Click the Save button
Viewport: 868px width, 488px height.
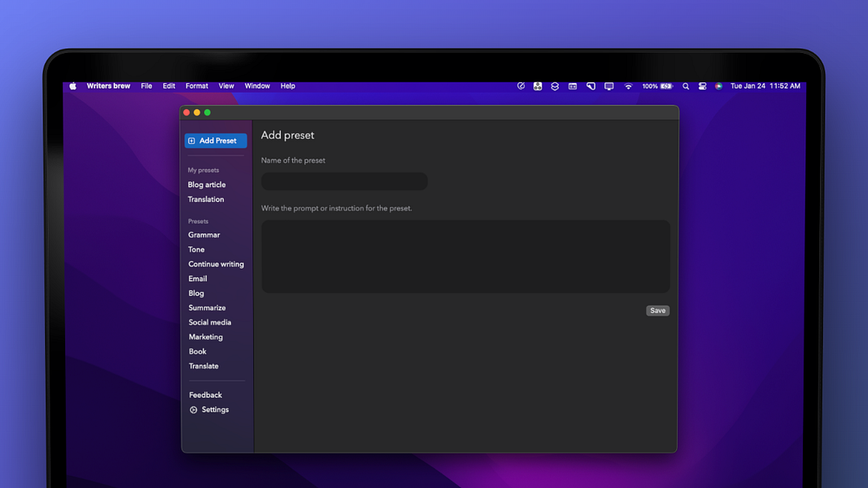[657, 311]
